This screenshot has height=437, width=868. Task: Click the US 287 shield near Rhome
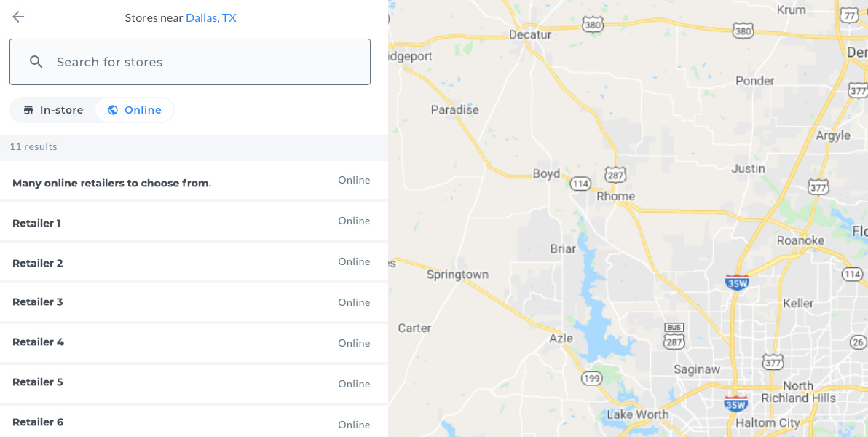(x=615, y=175)
